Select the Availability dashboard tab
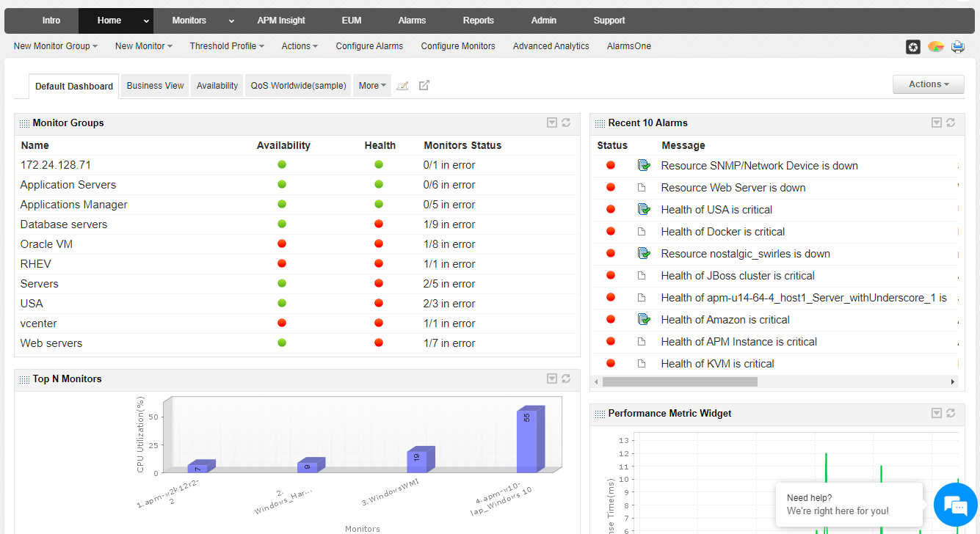 coord(217,85)
